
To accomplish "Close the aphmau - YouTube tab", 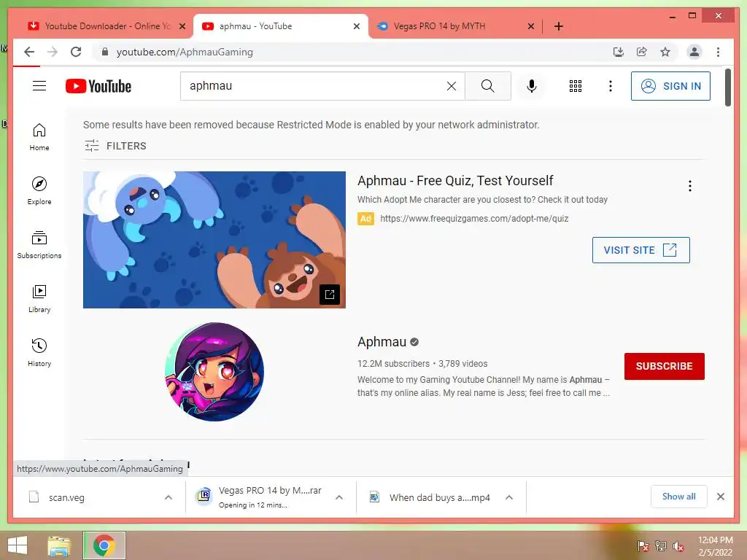I will (356, 26).
